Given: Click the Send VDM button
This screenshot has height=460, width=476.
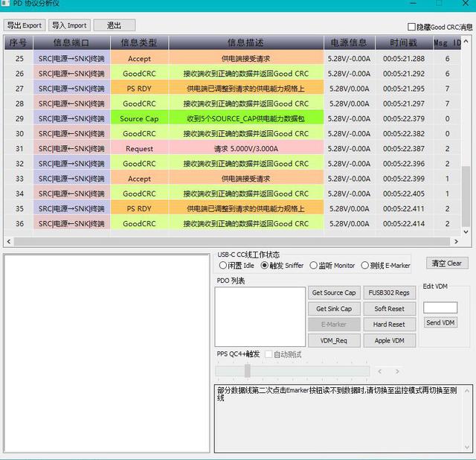Looking at the screenshot, I should point(440,322).
